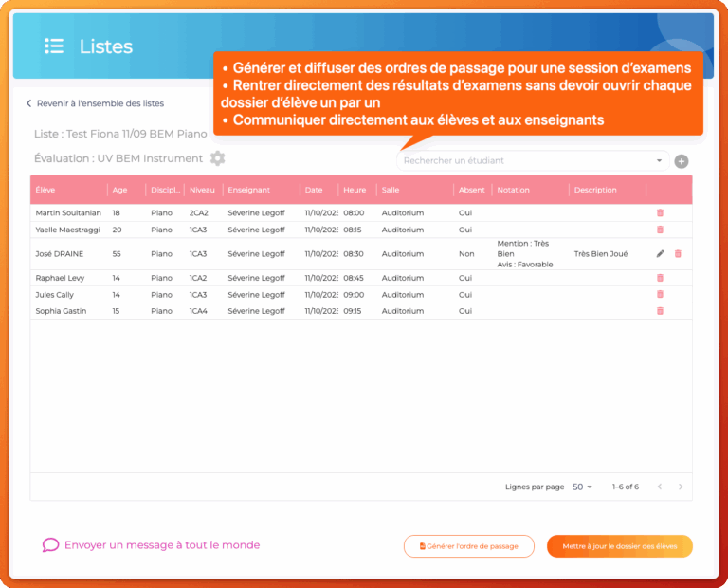Open the Lignes par page dropdown
Viewport: 728px width, 588px height.
click(x=582, y=487)
